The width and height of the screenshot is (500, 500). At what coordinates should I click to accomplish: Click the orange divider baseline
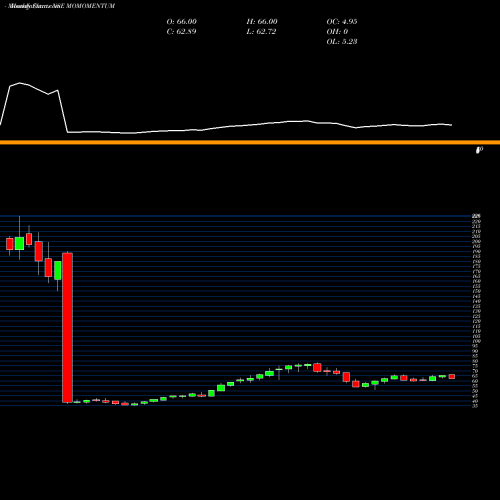coord(250,143)
